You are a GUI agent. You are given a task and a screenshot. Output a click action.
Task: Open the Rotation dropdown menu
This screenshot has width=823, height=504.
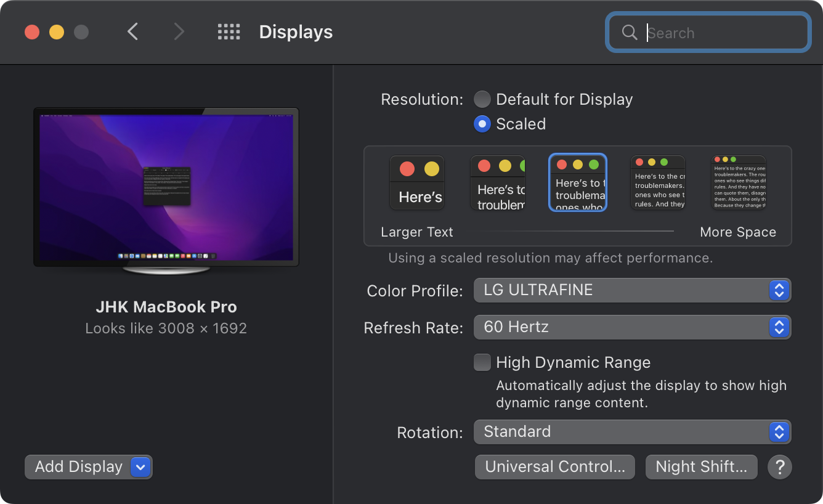pos(632,432)
